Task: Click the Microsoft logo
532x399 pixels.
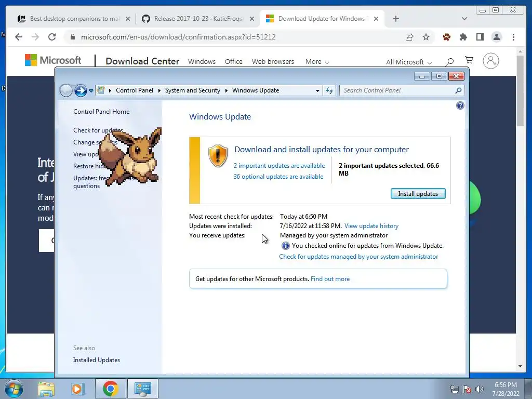Action: 53,60
